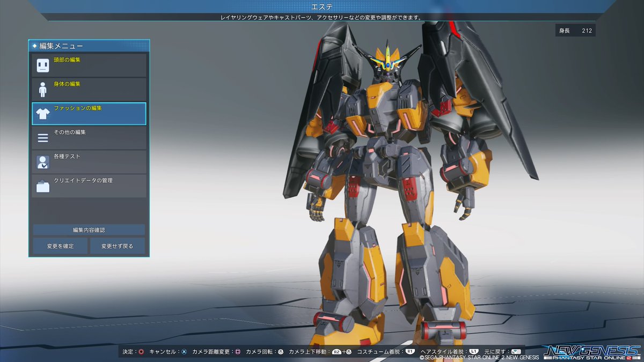Click the カメラ距離変更 hint text

click(211, 352)
